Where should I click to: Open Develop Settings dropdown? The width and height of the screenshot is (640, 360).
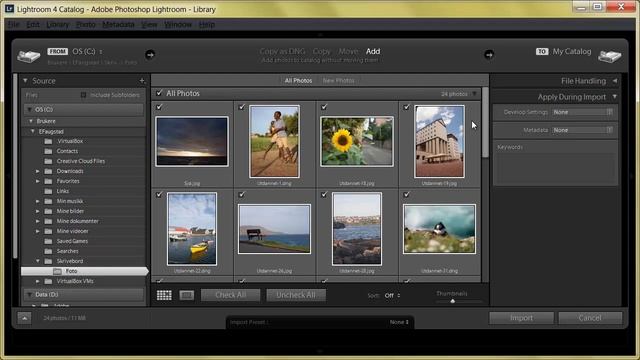[582, 112]
